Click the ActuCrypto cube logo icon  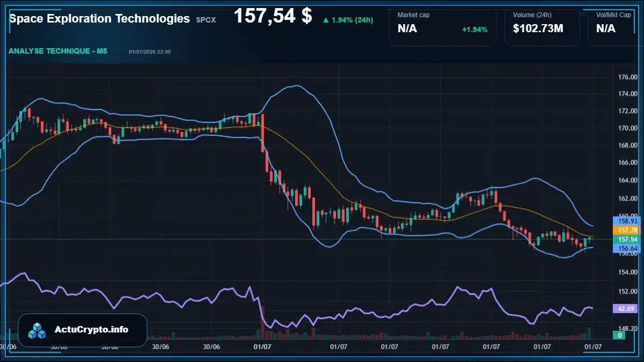coord(38,330)
